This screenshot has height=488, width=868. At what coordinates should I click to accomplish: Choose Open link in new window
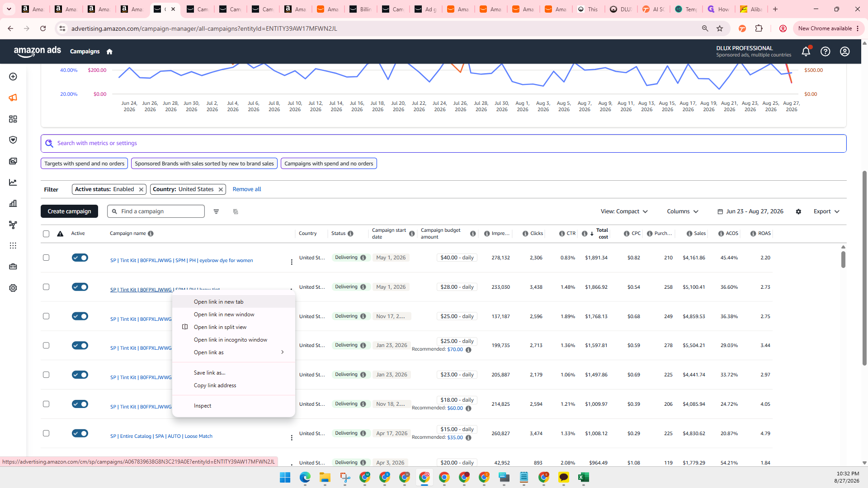click(x=234, y=314)
